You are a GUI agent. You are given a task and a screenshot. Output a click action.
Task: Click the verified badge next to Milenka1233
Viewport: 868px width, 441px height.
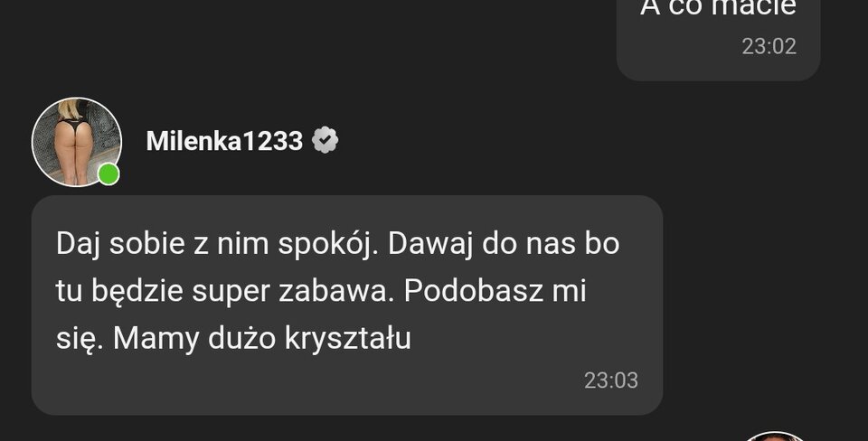[x=325, y=140]
